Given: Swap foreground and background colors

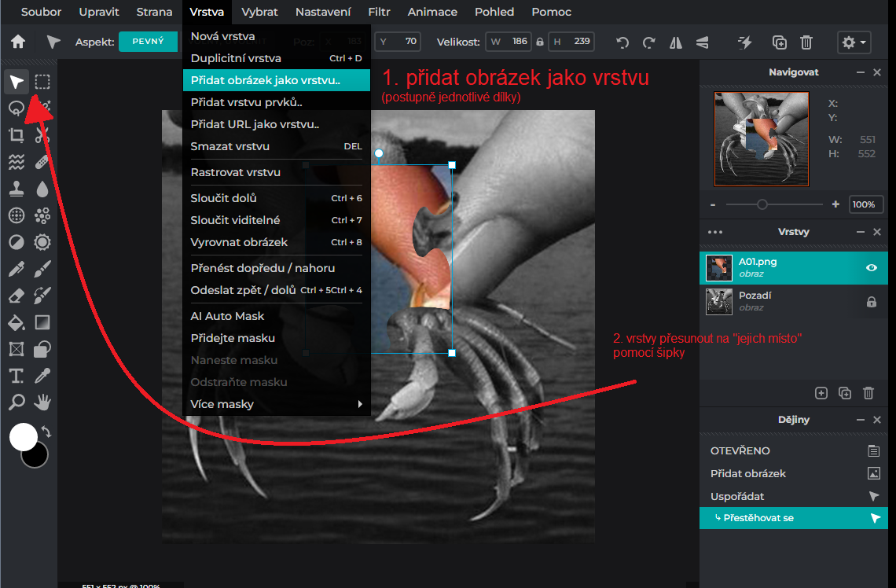Looking at the screenshot, I should (46, 432).
